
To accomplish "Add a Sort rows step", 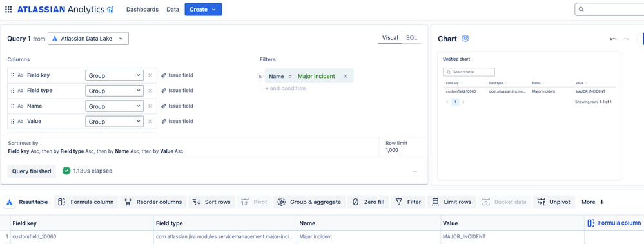I will click(x=212, y=202).
